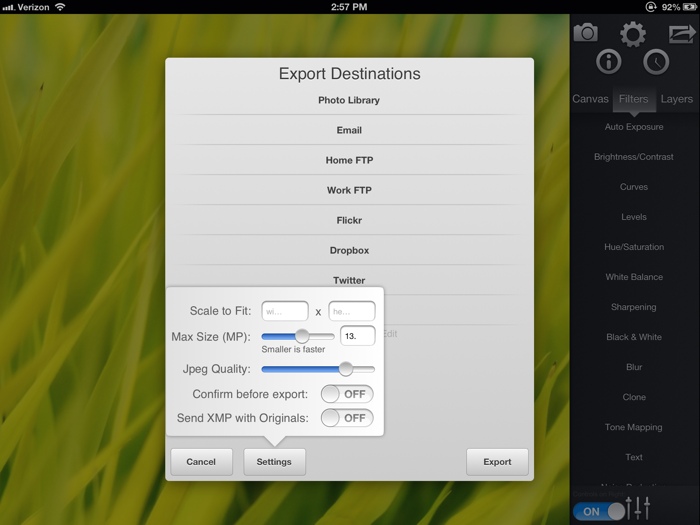This screenshot has height=525, width=700.
Task: Click the Jpeg Quality slider
Action: 318,369
